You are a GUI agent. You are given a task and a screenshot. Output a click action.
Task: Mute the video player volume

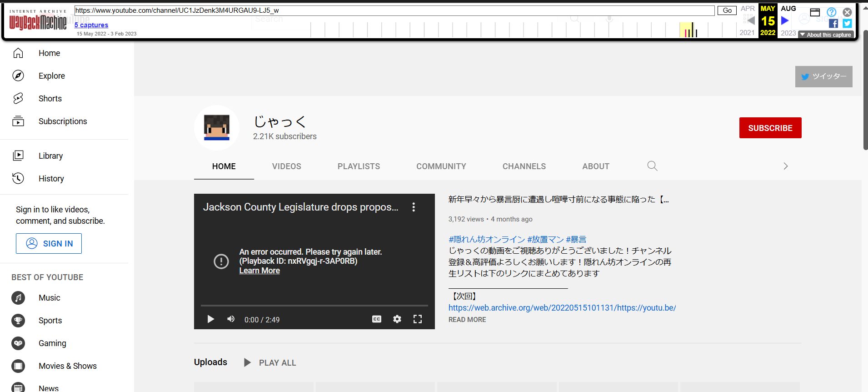(x=231, y=319)
